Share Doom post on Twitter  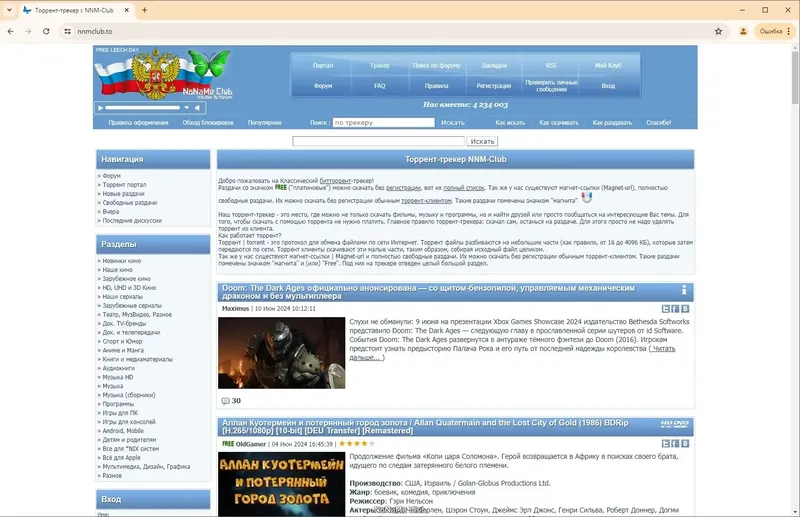666,309
